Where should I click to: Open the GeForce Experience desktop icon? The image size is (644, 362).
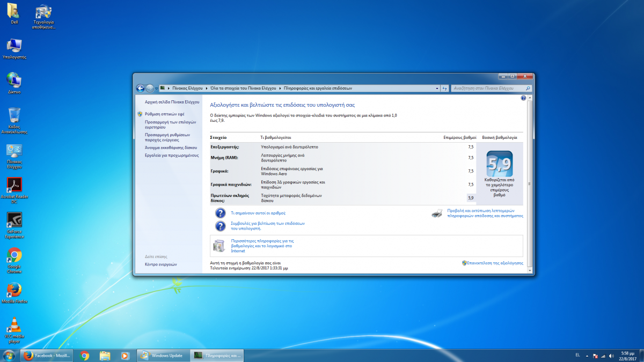pyautogui.click(x=14, y=220)
